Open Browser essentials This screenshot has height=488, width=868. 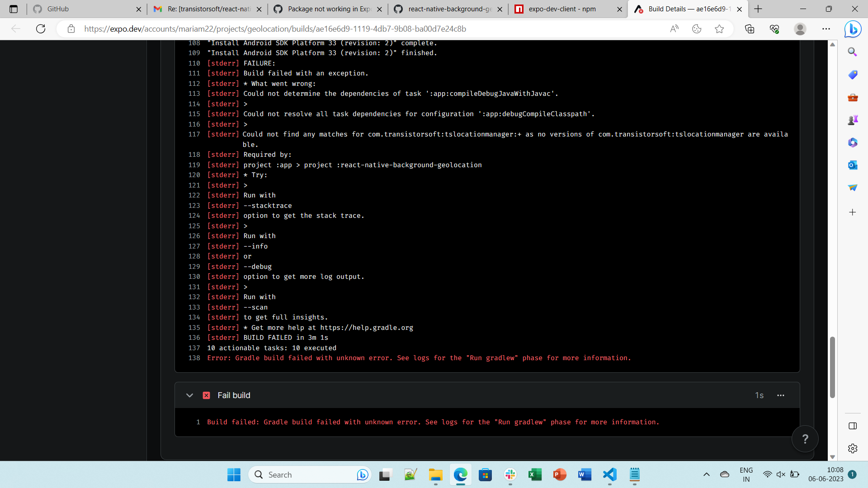pyautogui.click(x=775, y=28)
